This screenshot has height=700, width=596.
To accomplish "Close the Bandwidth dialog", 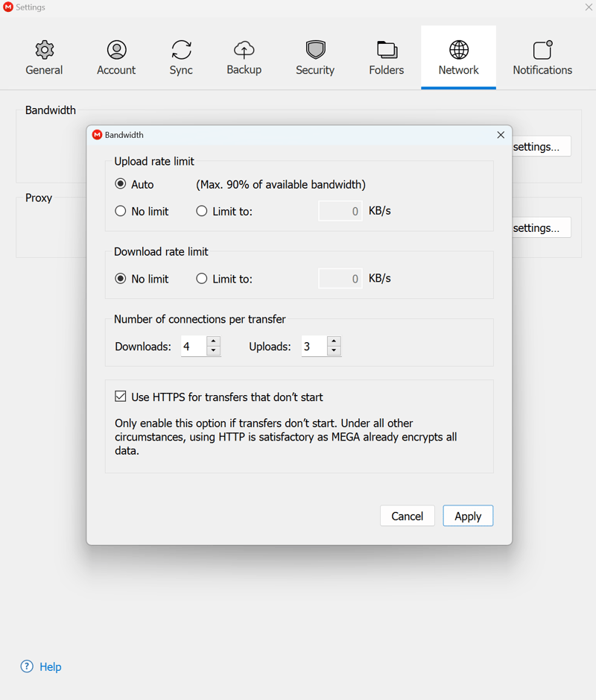I will (x=501, y=135).
